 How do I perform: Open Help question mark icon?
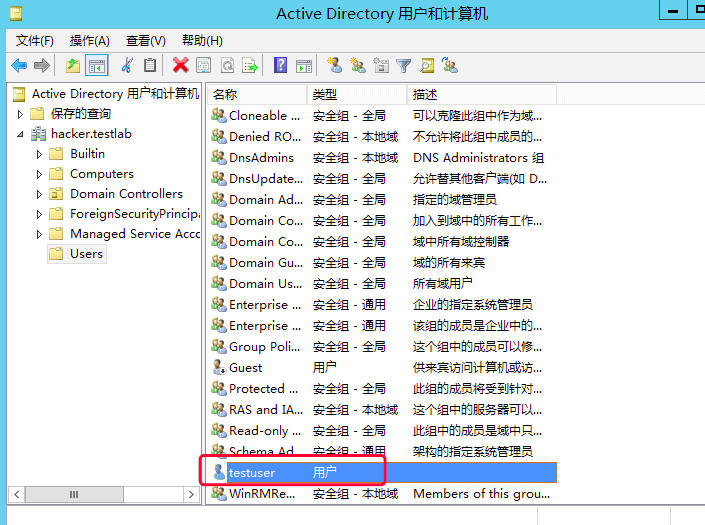pos(281,66)
